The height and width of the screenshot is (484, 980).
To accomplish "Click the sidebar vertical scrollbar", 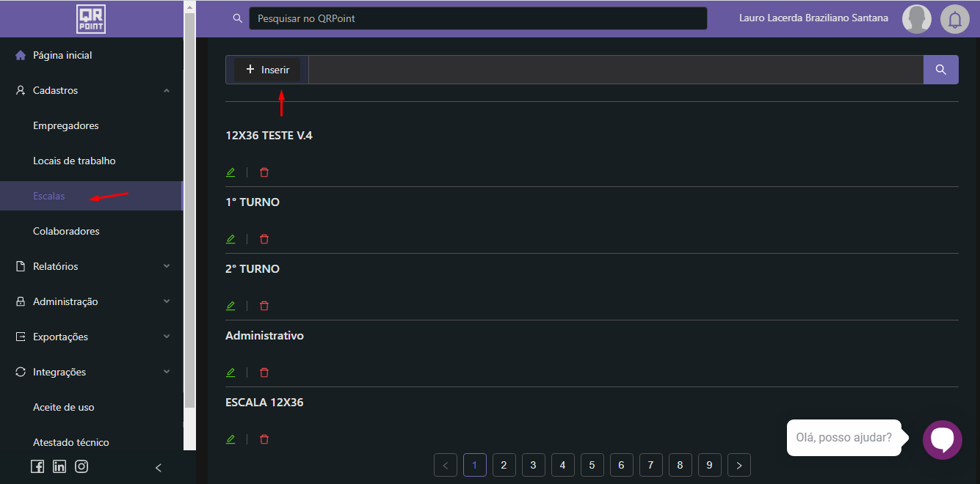I will [189, 220].
